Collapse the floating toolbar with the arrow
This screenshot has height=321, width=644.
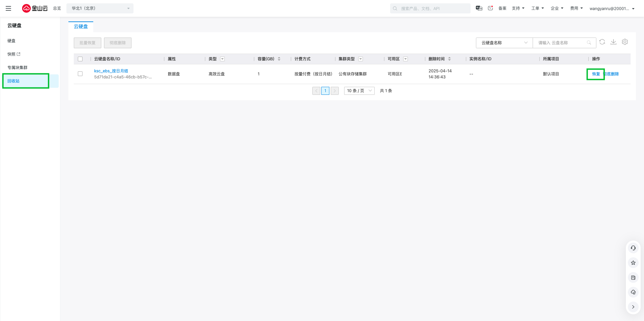[633, 307]
